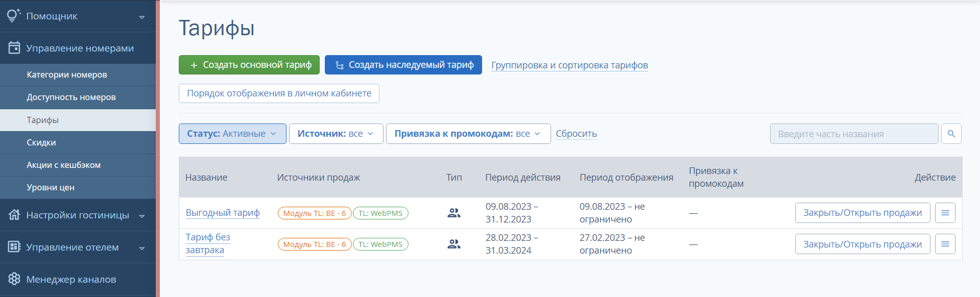Click the calendar icon beside Управление номерами

click(x=14, y=47)
